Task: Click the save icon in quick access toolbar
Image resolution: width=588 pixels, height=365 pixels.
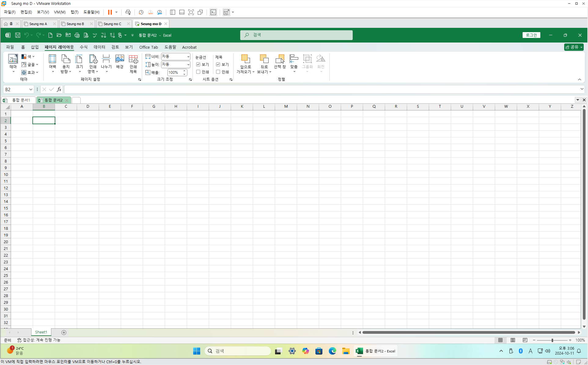Action: pyautogui.click(x=18, y=35)
